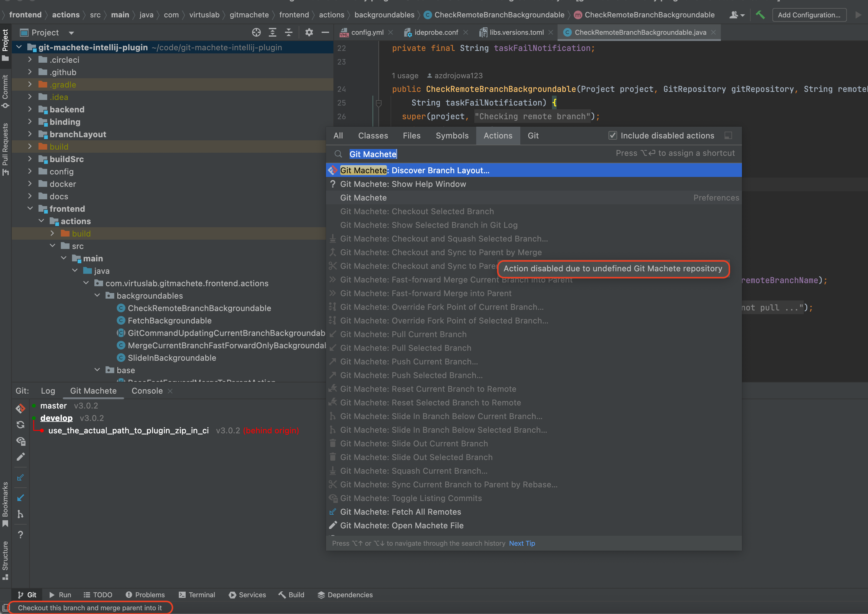Click the Refresh Status icon in Git Machete panel
Image resolution: width=868 pixels, height=614 pixels.
click(x=20, y=425)
